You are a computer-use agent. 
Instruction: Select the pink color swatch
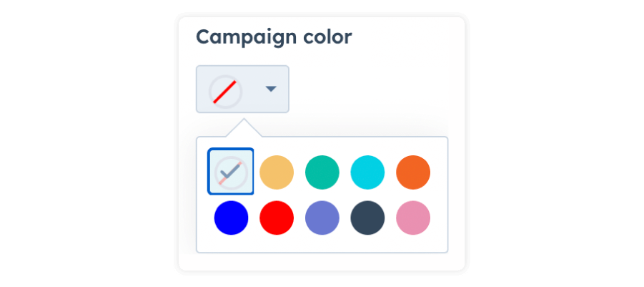[x=413, y=218]
